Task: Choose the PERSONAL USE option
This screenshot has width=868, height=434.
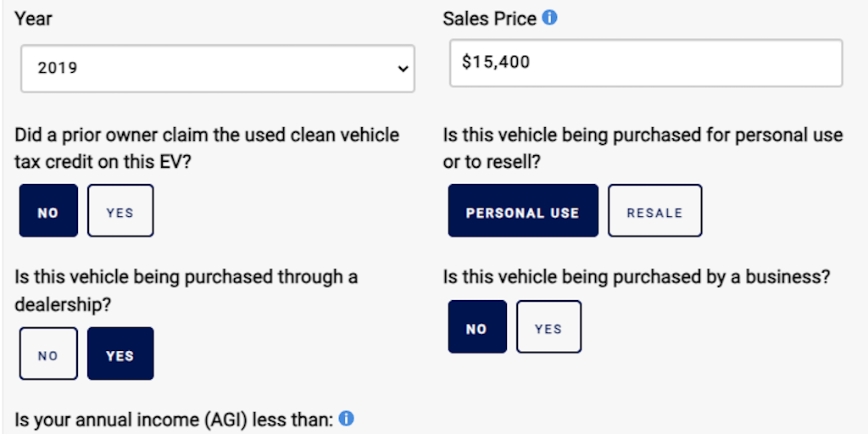Action: coord(522,211)
